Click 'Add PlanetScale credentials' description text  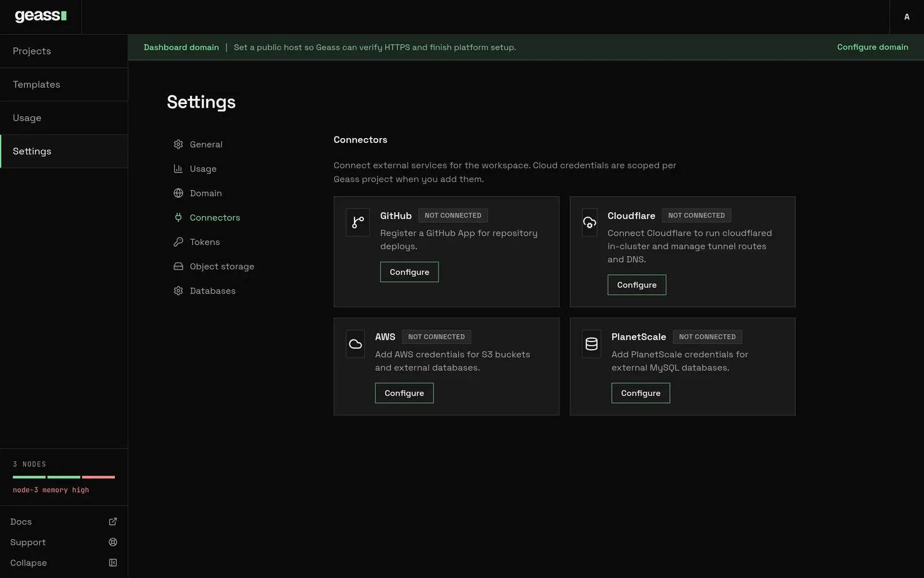(x=680, y=361)
